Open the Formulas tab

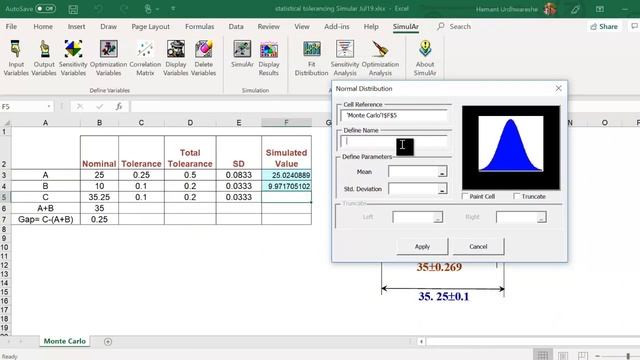click(x=199, y=27)
